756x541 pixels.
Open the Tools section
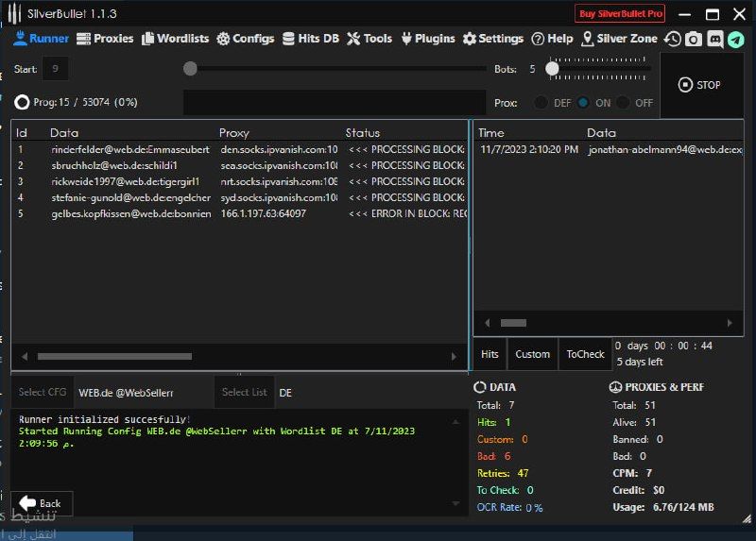[x=369, y=39]
